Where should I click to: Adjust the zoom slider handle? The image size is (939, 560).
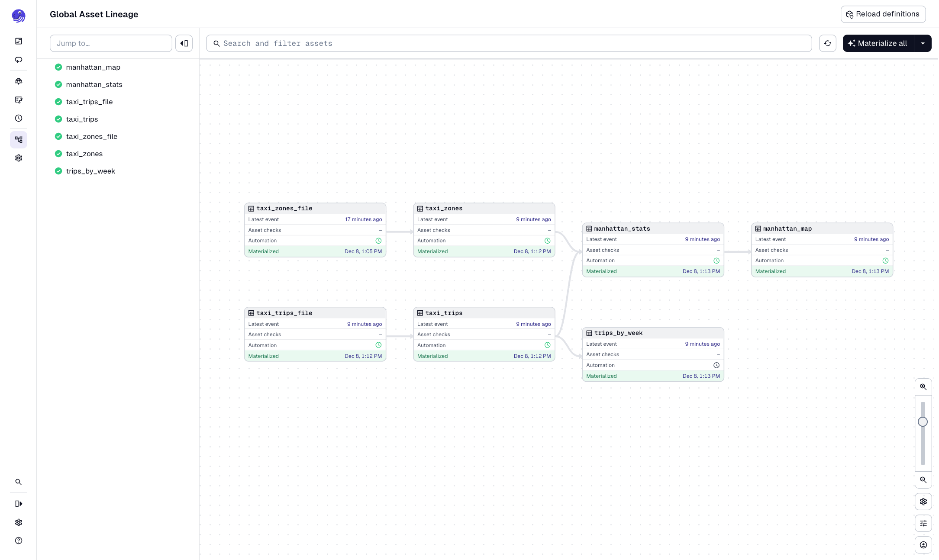923,421
